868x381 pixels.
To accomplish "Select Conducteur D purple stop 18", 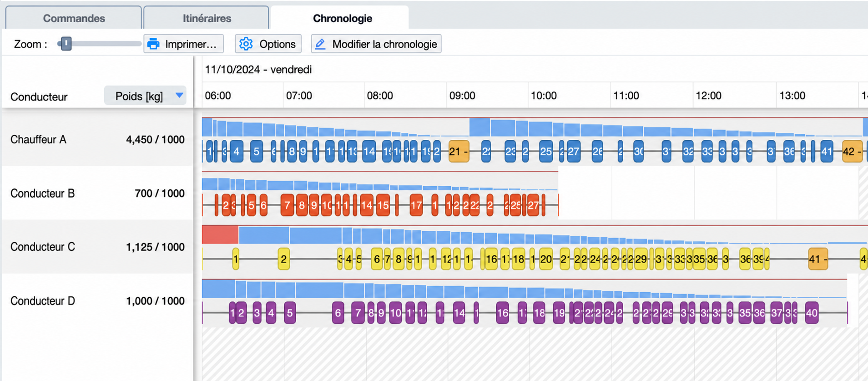I will click(539, 313).
